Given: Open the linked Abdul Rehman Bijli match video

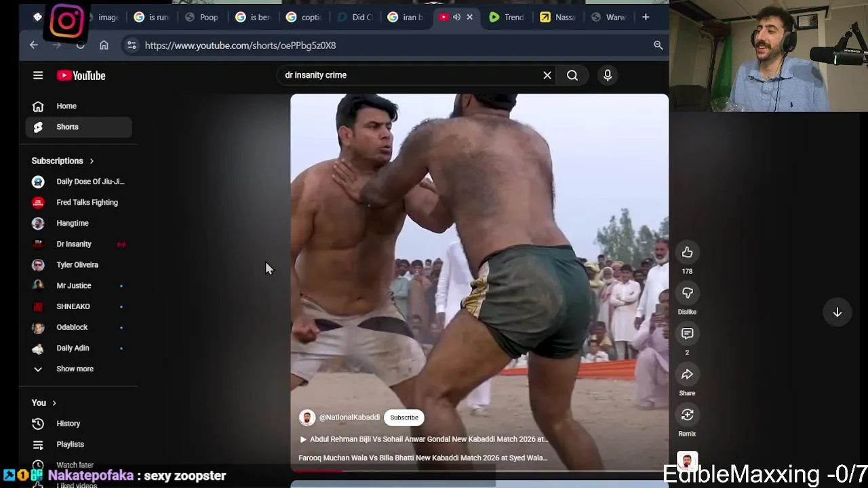Looking at the screenshot, I should 423,439.
